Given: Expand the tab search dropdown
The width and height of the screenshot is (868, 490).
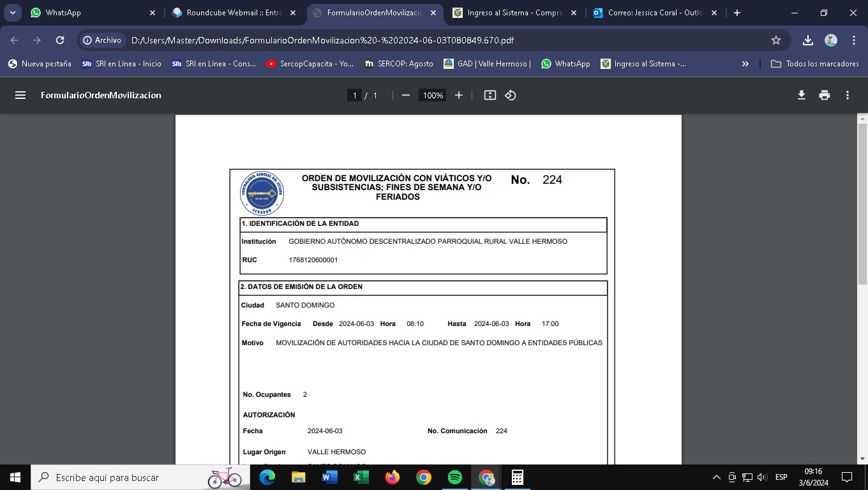Looking at the screenshot, I should point(13,13).
